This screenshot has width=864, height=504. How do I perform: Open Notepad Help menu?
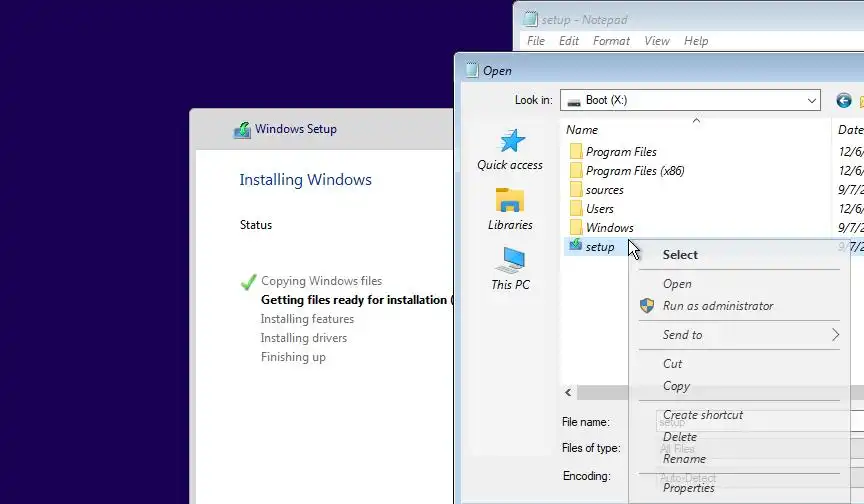696,41
